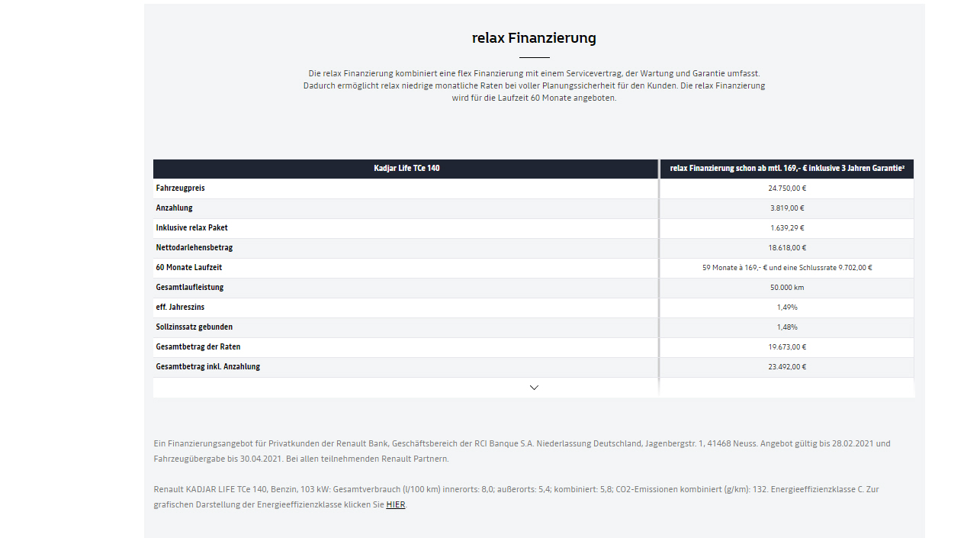The height and width of the screenshot is (538, 980).
Task: Select the Kadjar Life TCe 140 column header
Action: click(406, 169)
